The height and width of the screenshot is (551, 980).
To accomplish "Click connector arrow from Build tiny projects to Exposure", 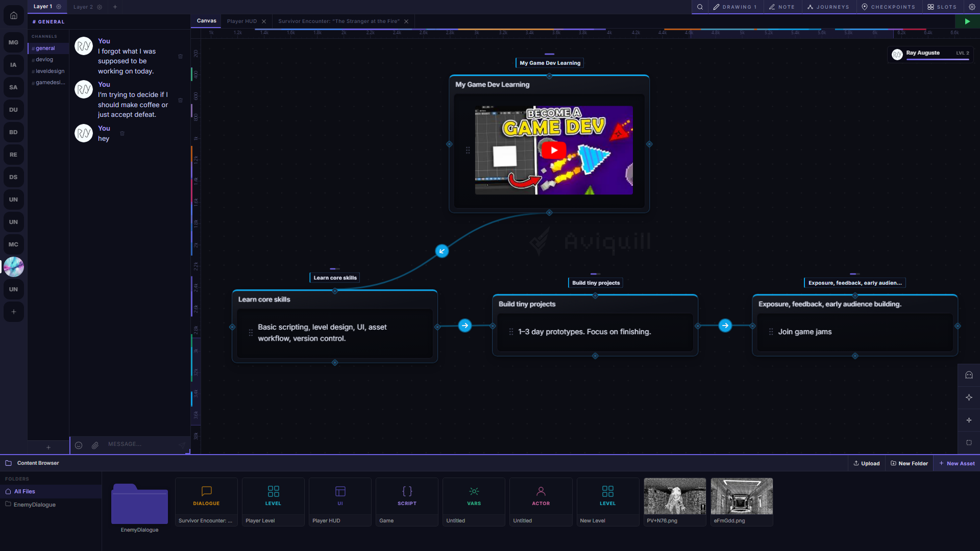I will click(x=725, y=325).
